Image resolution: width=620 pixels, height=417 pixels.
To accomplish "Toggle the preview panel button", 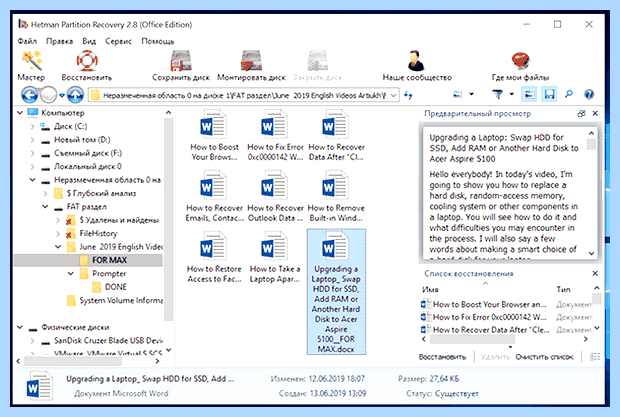I will 529,94.
